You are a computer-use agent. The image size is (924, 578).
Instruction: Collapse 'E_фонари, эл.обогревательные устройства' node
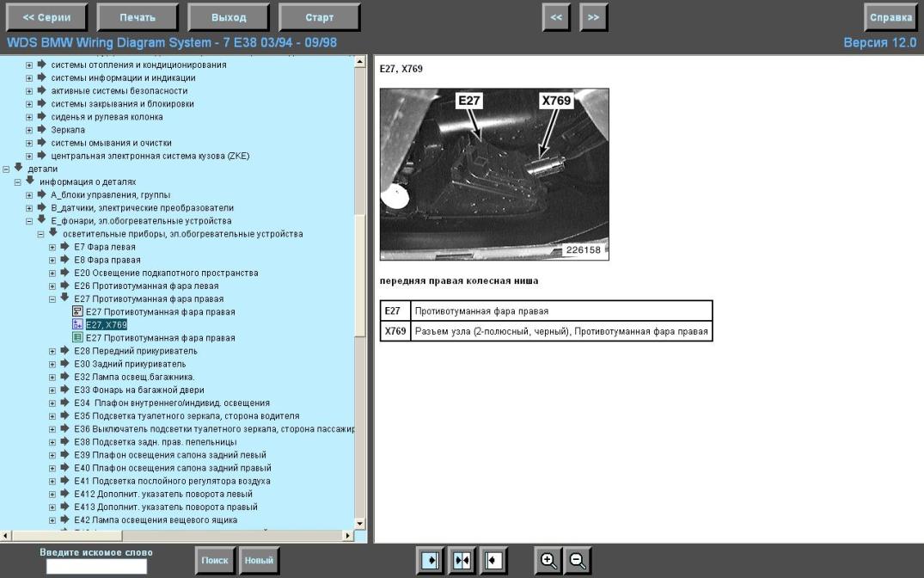pos(29,221)
